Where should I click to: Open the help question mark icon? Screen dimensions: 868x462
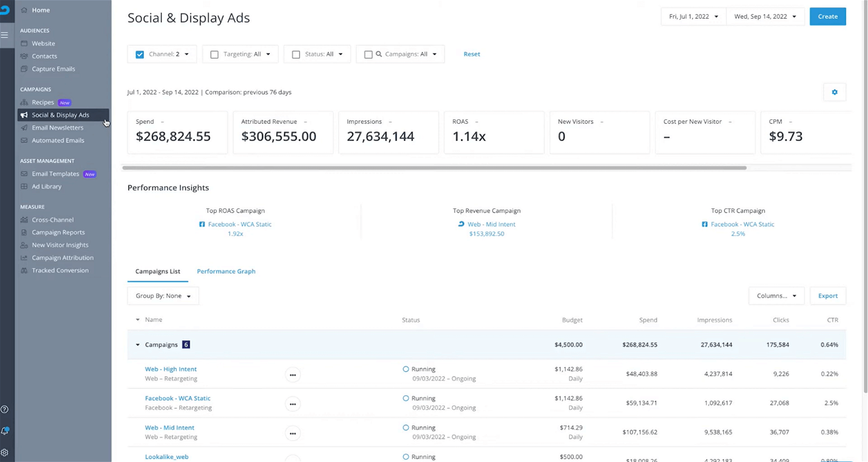coord(5,409)
